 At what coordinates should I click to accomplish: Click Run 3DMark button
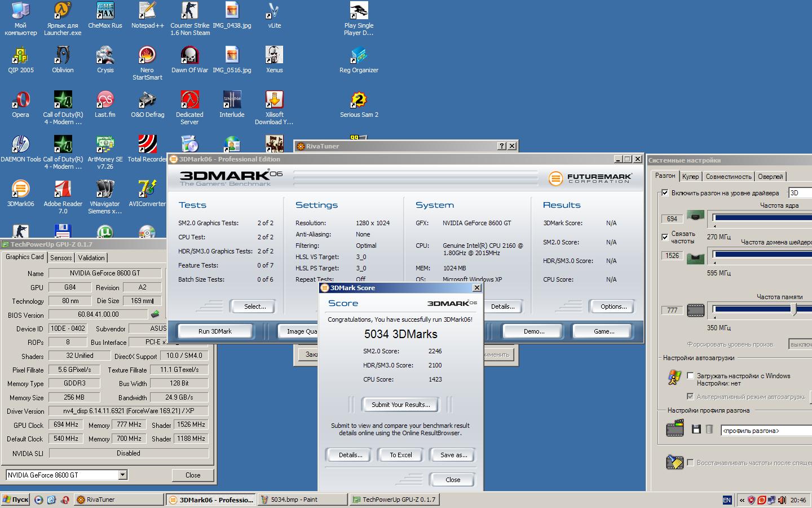click(215, 331)
